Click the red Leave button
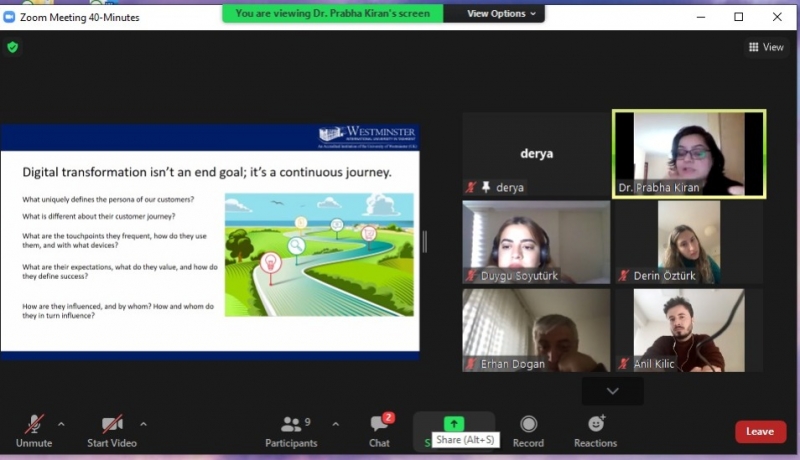Viewport: 800px width, 460px height. pyautogui.click(x=759, y=431)
